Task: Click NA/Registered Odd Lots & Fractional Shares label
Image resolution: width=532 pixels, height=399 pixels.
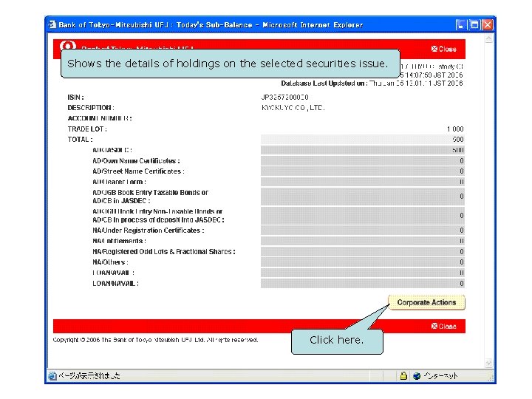Action: coord(164,252)
